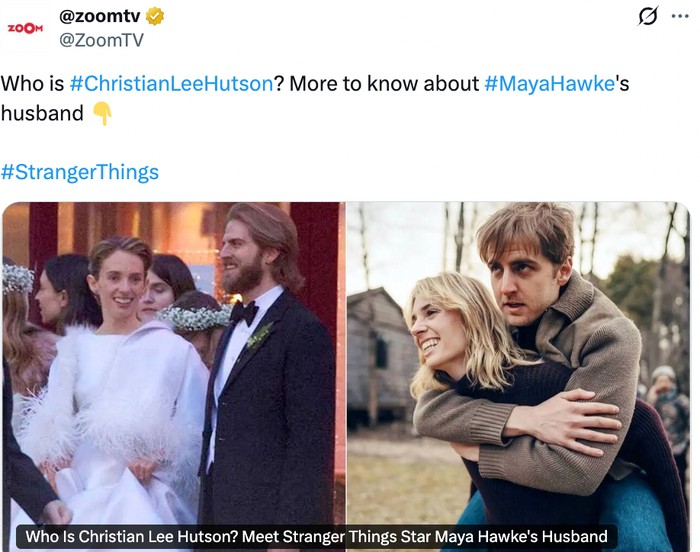Screen dimensions: 700x552
Task: Click the flower crown on the bridesmaid
Action: pyautogui.click(x=195, y=318)
